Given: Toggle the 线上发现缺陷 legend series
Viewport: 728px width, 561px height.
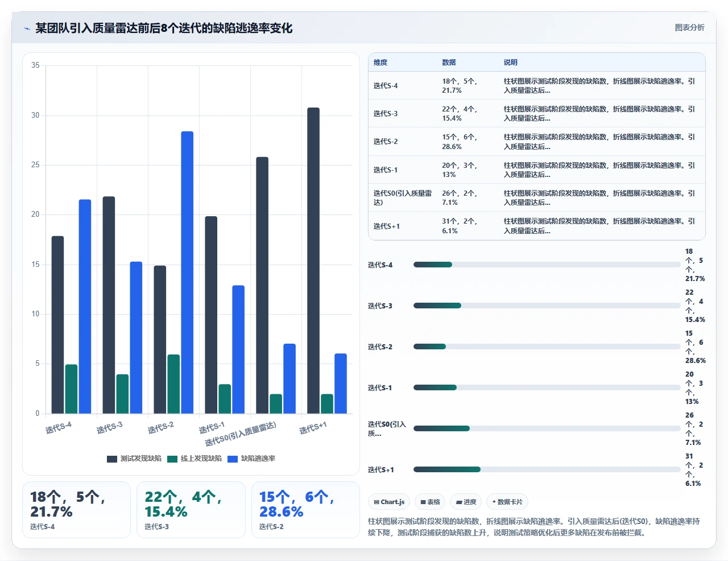Looking at the screenshot, I should 195,459.
